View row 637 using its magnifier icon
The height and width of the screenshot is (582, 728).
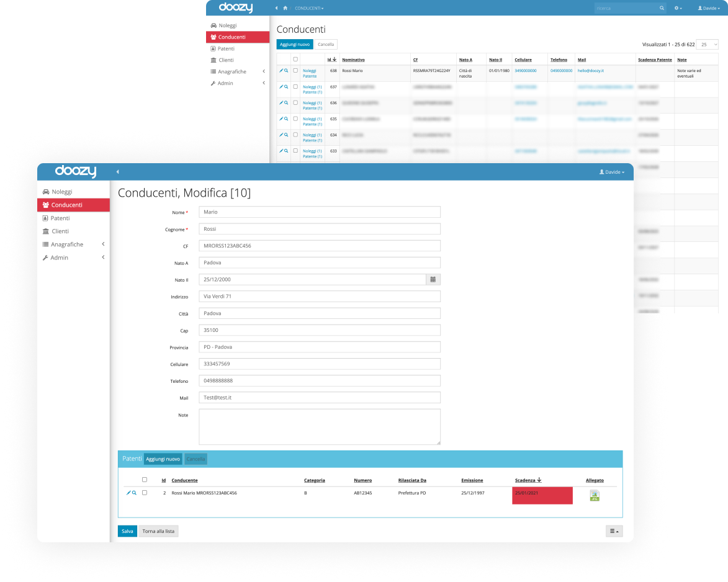coord(286,87)
